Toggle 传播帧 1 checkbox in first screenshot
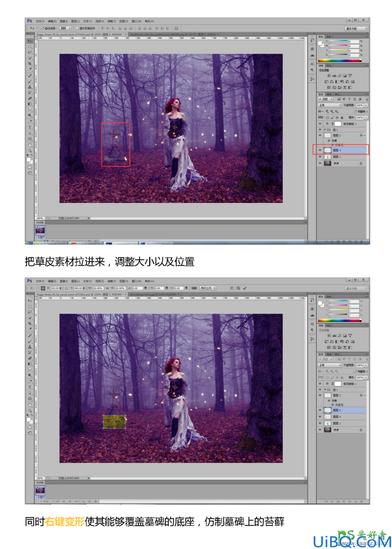 point(354,111)
